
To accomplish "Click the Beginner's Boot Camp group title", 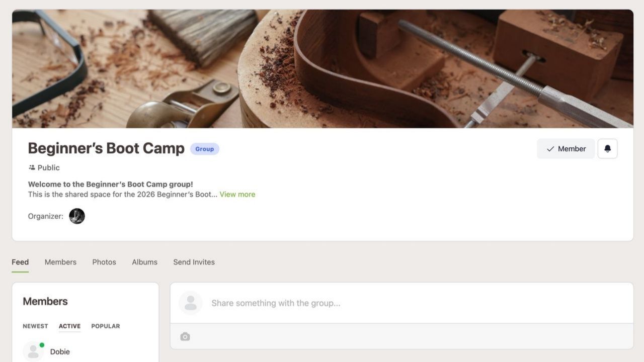I will click(x=106, y=148).
